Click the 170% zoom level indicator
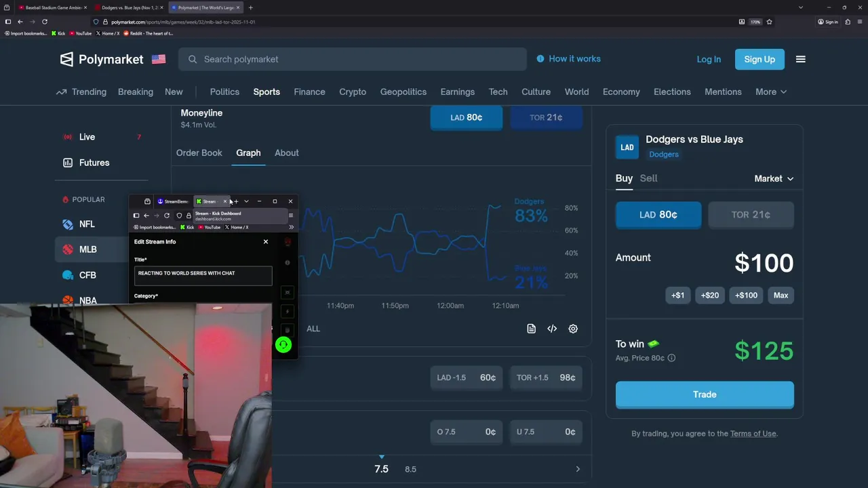 pyautogui.click(x=755, y=22)
